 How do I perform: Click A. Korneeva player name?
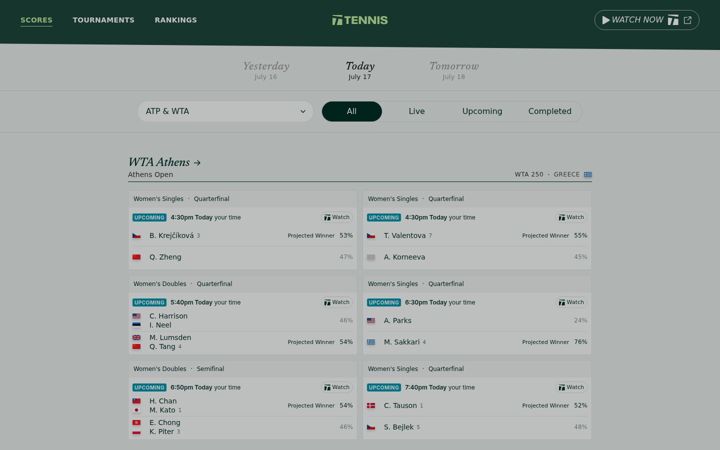pos(405,257)
